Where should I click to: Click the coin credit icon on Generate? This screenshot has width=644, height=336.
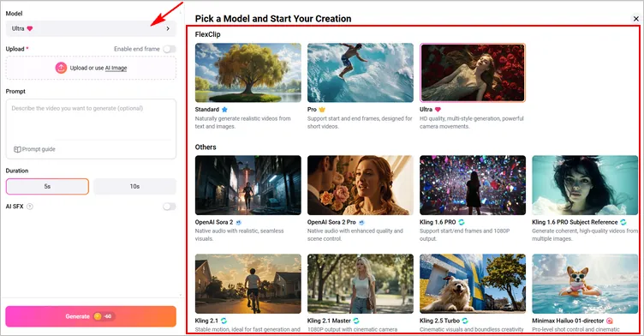[x=98, y=316]
